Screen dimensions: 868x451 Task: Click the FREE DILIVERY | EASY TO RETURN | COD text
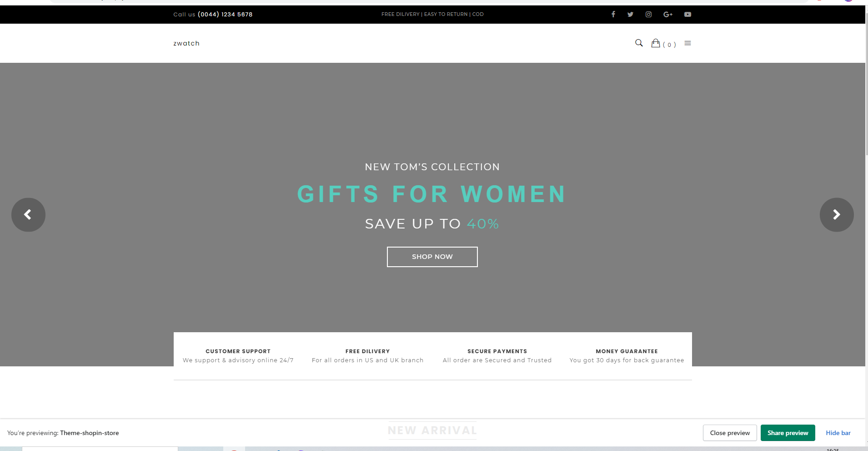tap(432, 14)
